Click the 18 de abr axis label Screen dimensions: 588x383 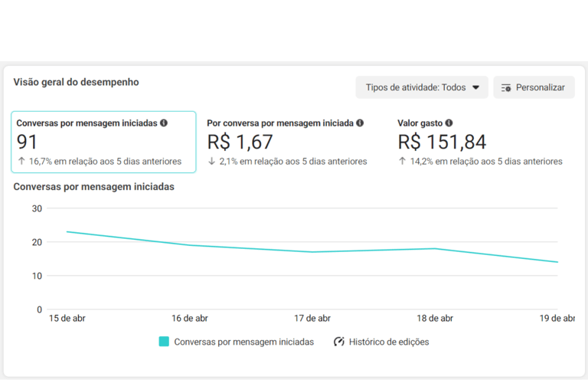tap(435, 319)
